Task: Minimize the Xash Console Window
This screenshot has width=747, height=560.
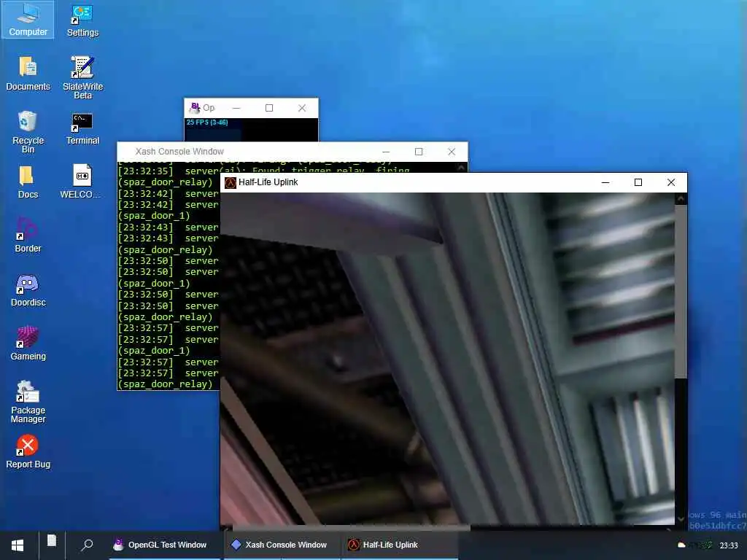Action: pyautogui.click(x=386, y=152)
